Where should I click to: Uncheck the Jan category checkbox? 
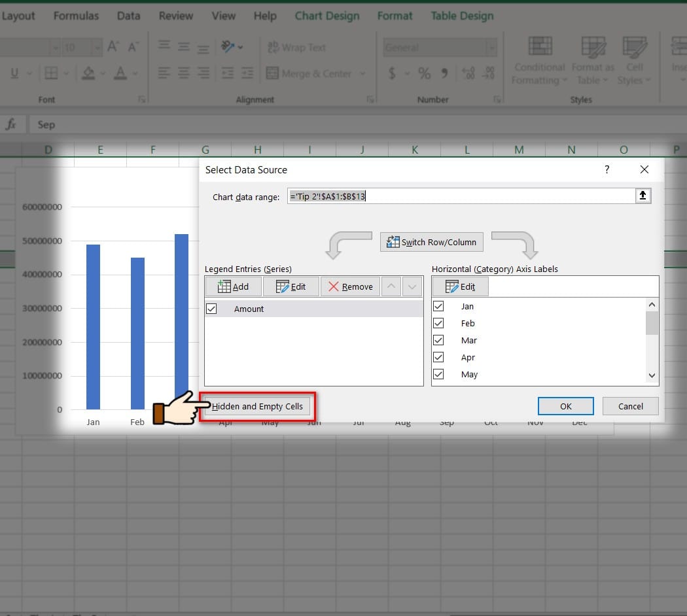(x=438, y=306)
